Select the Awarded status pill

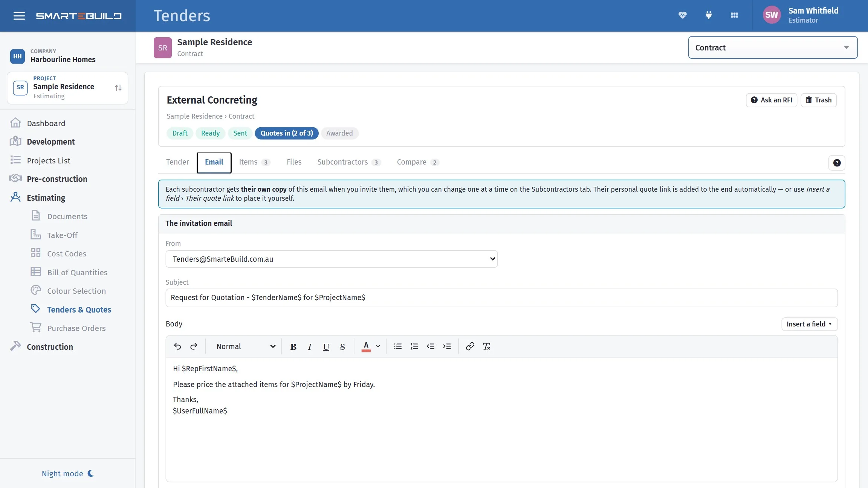pyautogui.click(x=339, y=133)
